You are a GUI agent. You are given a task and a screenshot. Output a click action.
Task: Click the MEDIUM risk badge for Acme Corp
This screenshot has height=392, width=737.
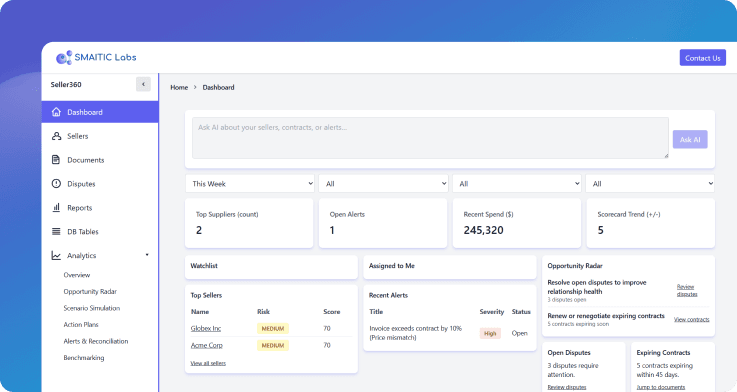point(273,345)
